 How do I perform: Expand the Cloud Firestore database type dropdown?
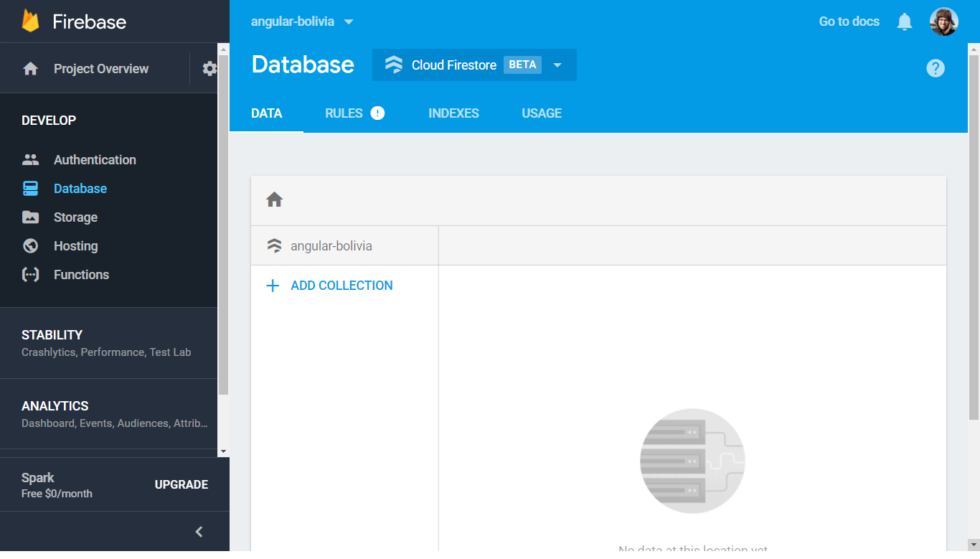(474, 65)
